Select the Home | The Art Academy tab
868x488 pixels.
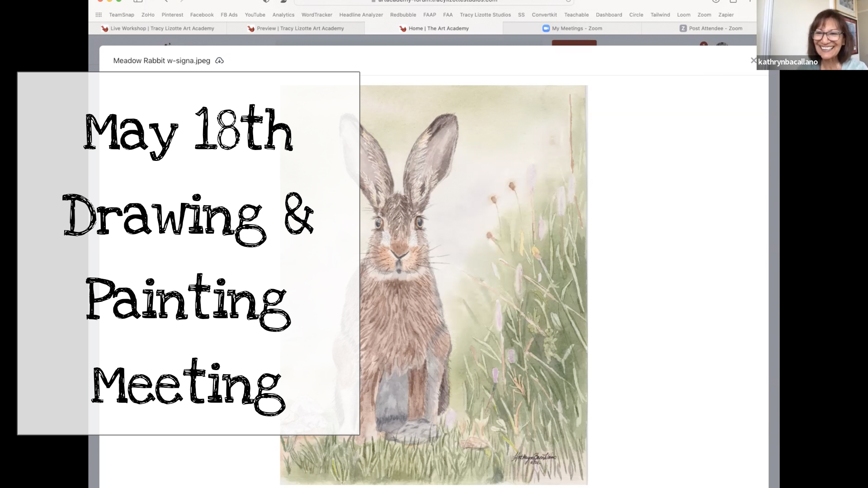(x=434, y=28)
